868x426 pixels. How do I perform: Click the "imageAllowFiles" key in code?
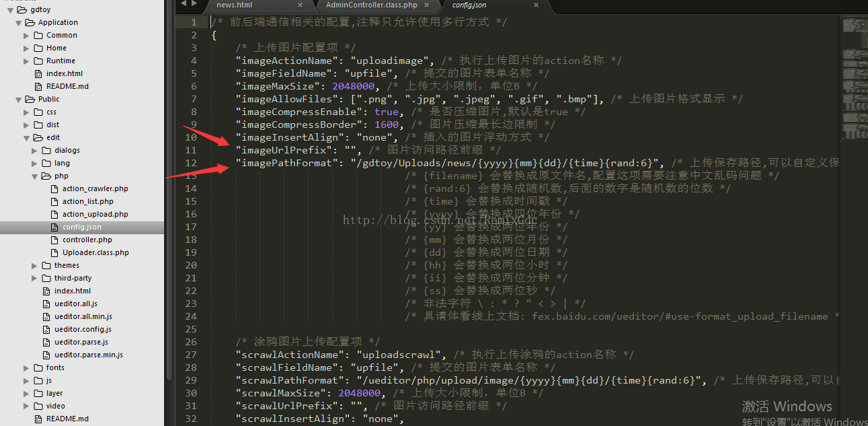point(288,99)
